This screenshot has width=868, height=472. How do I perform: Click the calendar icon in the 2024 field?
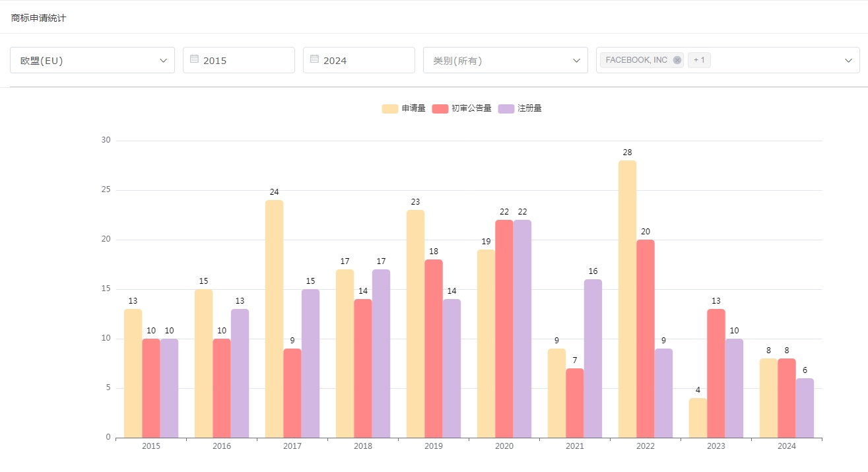[314, 59]
